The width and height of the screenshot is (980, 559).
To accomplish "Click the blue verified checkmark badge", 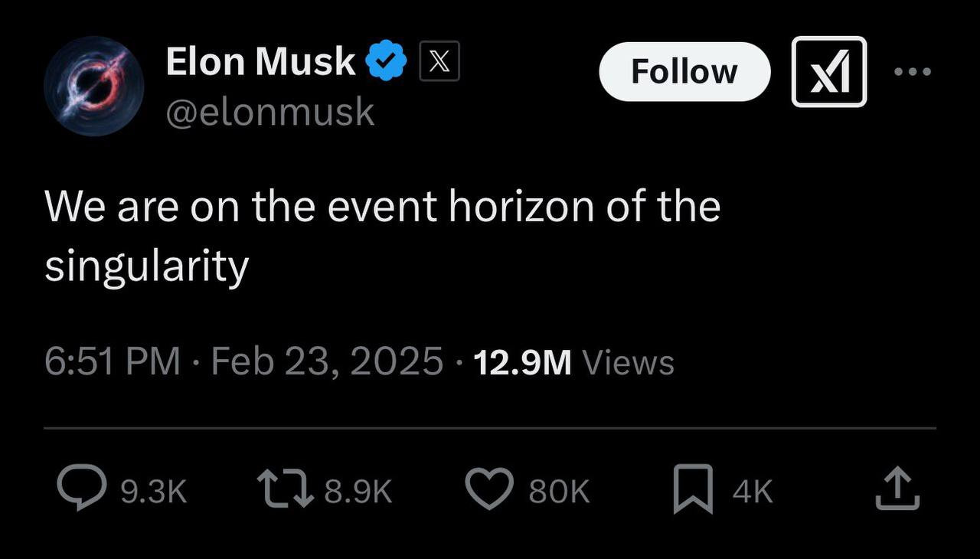I will (x=387, y=62).
